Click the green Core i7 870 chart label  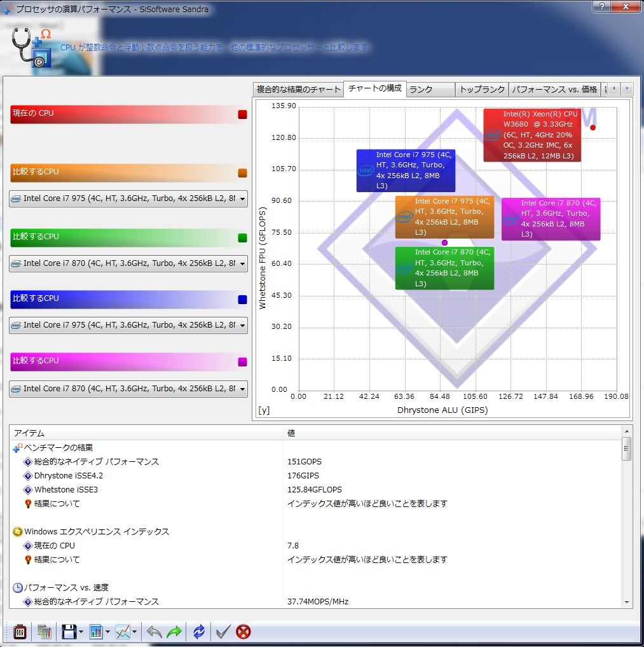pyautogui.click(x=444, y=268)
